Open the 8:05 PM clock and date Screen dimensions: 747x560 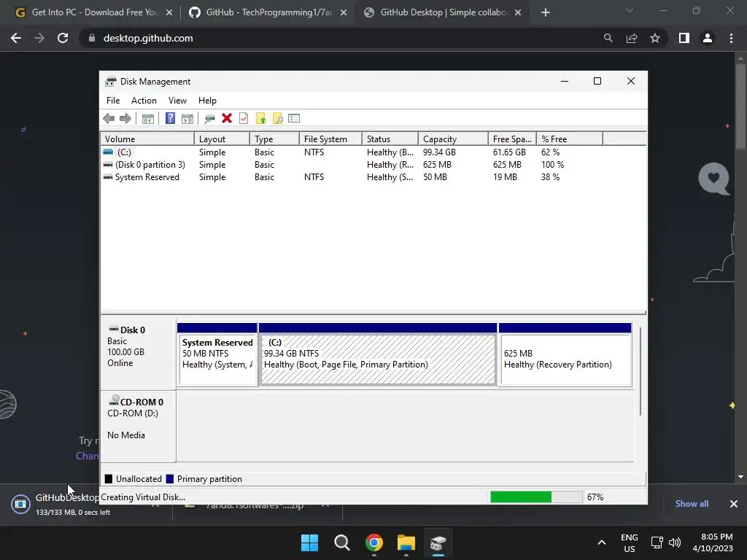(713, 542)
